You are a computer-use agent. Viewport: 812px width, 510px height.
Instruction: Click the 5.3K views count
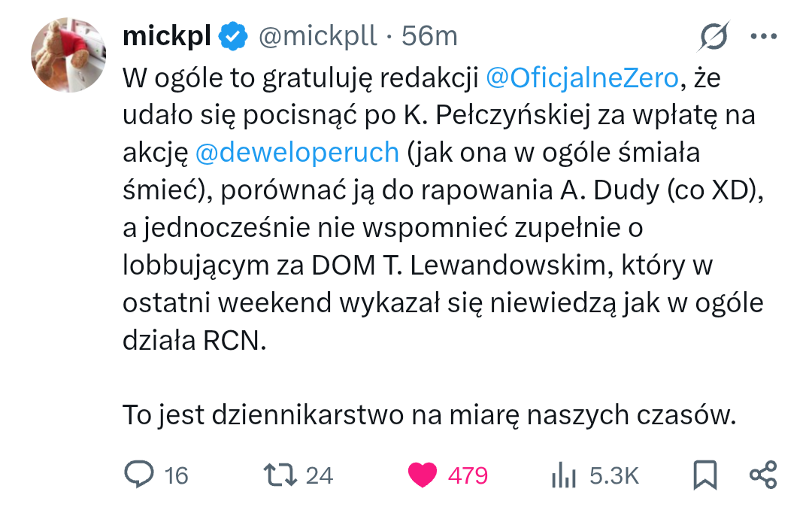(614, 475)
